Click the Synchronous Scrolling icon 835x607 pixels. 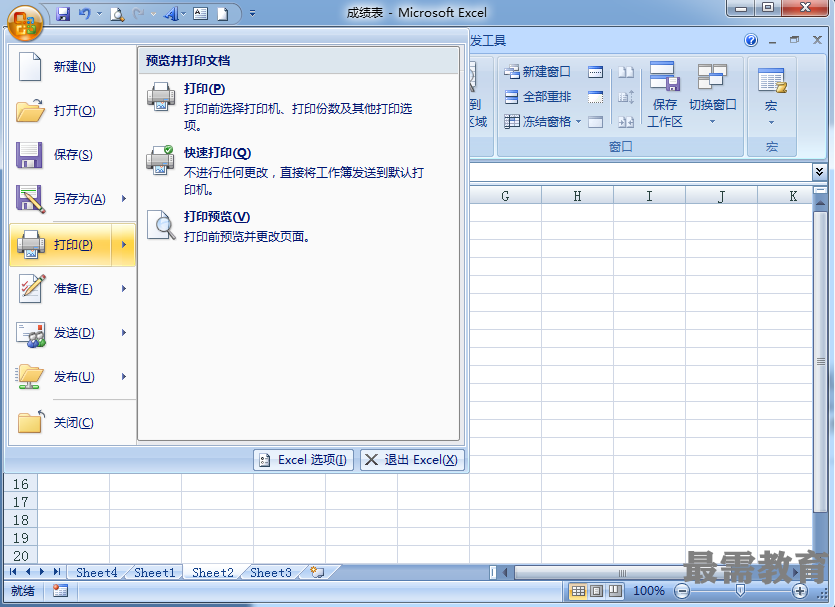pyautogui.click(x=626, y=96)
